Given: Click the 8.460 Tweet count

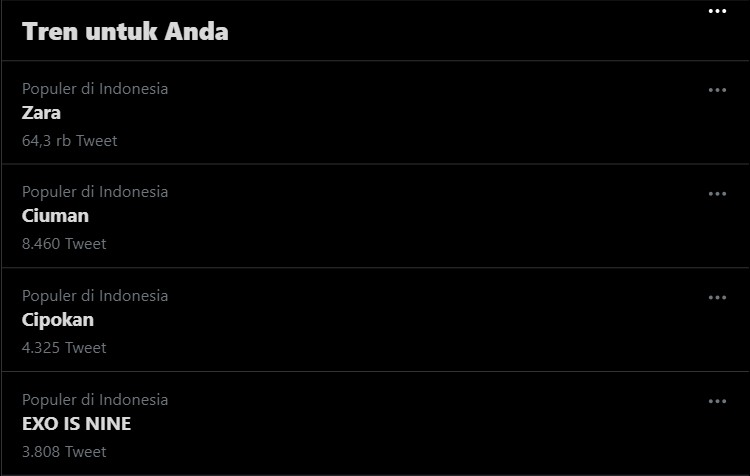Looking at the screenshot, I should (x=64, y=244).
